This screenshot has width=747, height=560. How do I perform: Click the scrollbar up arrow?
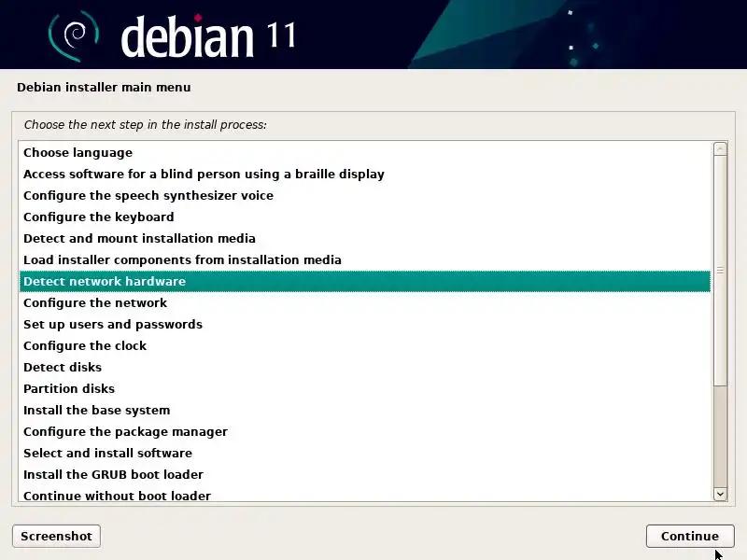(x=720, y=148)
